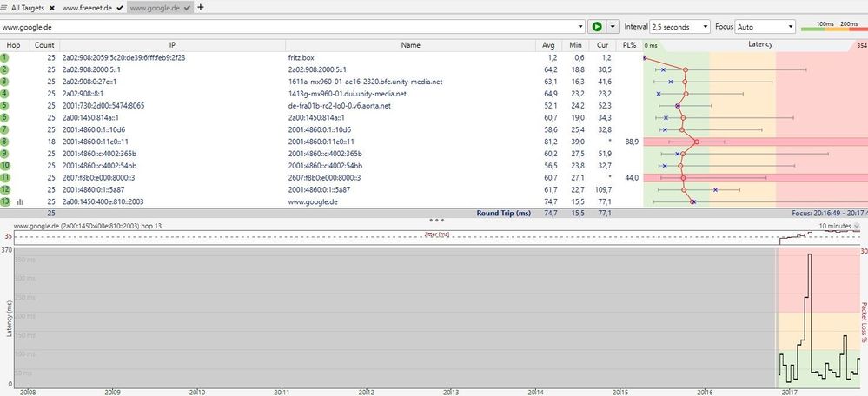Select hop 3 green circle icon

4,82
